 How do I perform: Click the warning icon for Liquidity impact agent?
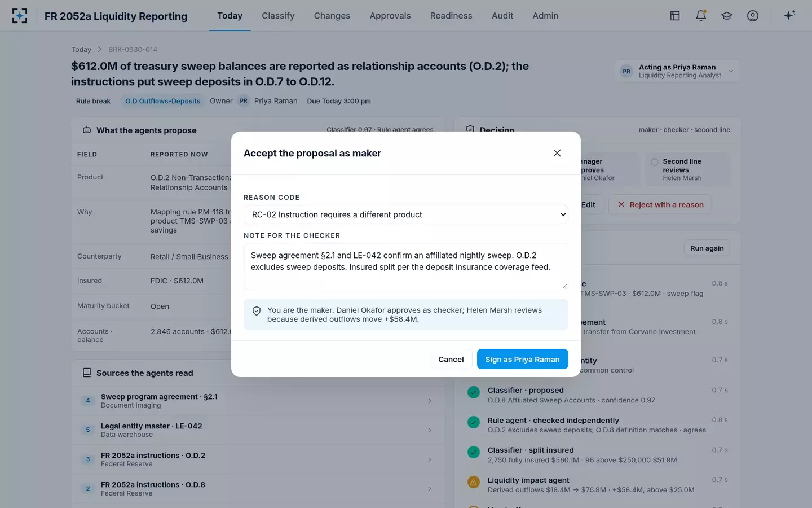click(x=474, y=482)
